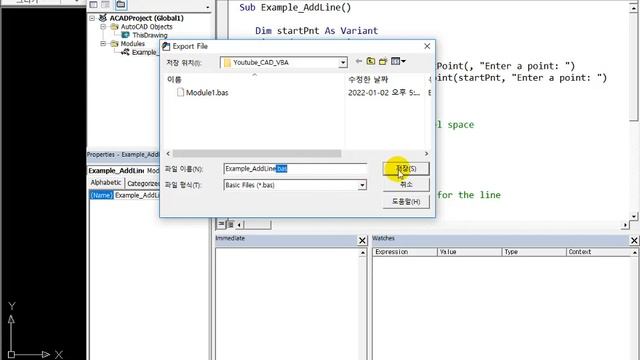Viewport: 640px width, 360px height.
Task: Click the 취소 cancel button
Action: click(406, 184)
